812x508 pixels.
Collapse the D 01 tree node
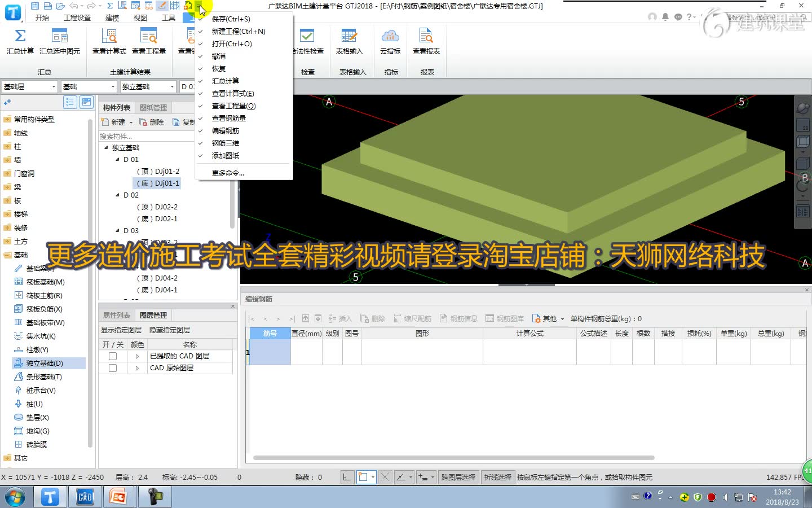(x=117, y=160)
